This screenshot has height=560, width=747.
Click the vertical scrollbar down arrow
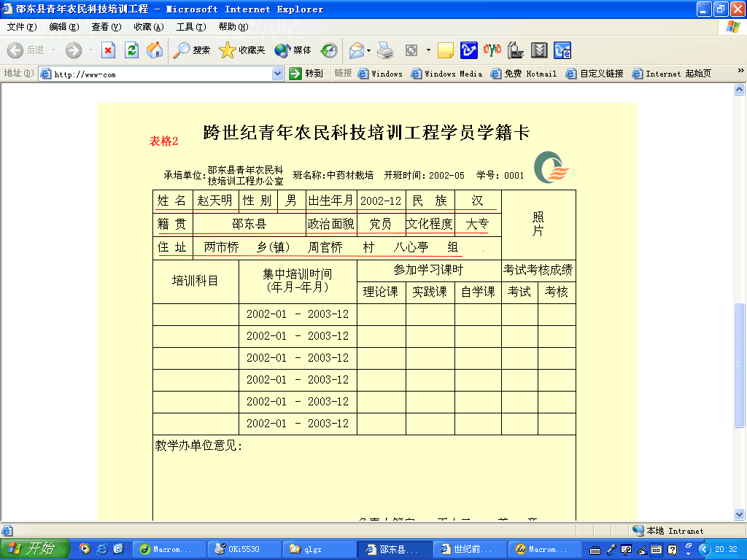tap(740, 515)
